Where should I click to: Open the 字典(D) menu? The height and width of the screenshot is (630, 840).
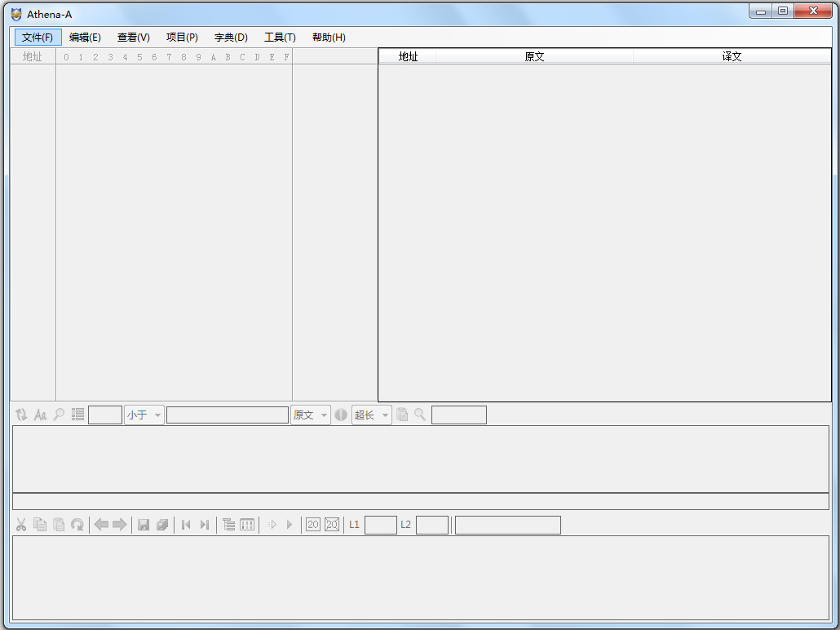(x=231, y=37)
